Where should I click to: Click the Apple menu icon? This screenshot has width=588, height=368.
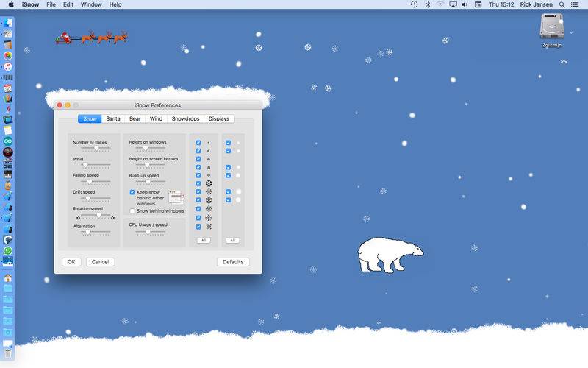(x=11, y=4)
